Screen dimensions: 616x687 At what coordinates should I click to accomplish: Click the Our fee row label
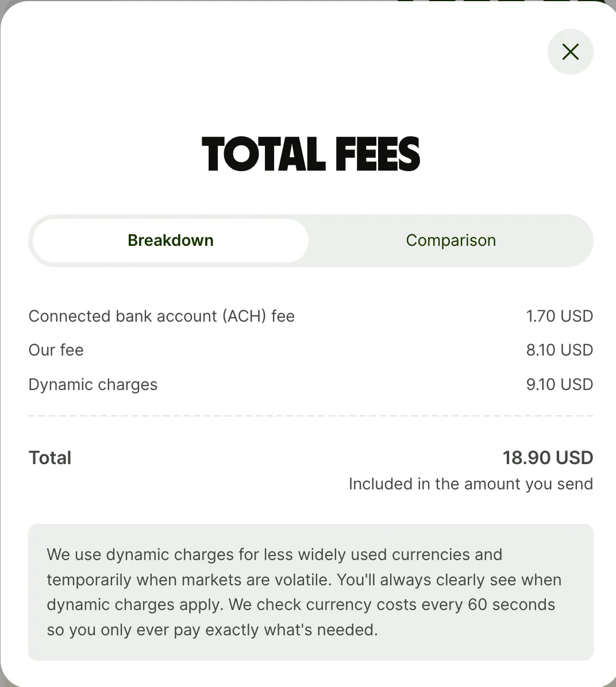pyautogui.click(x=56, y=350)
